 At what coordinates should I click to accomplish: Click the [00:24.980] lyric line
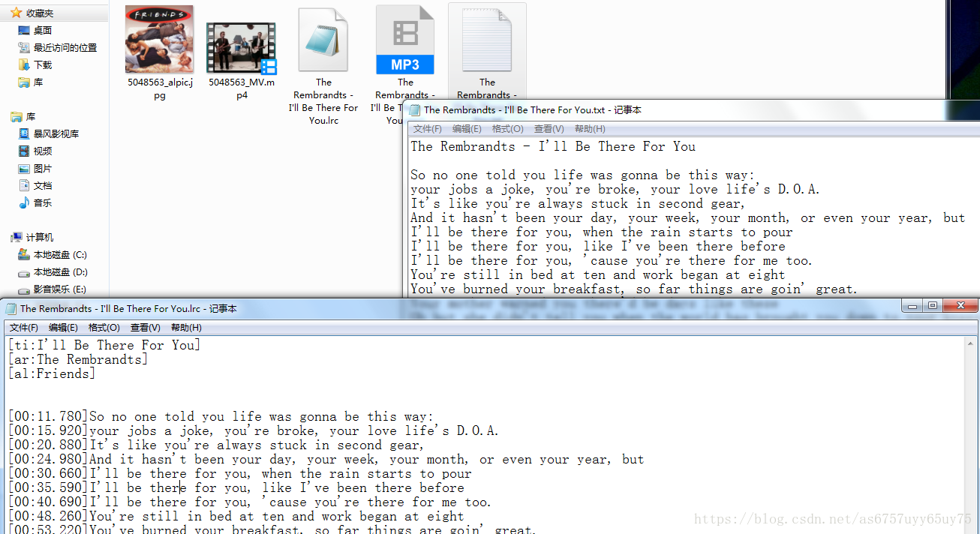[326, 459]
